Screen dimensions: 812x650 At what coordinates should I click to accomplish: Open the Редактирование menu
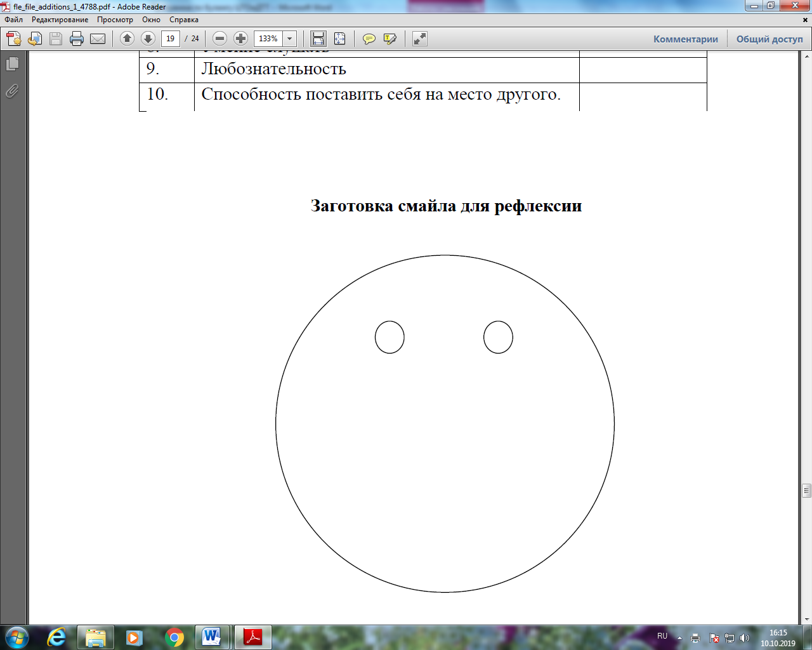(60, 20)
